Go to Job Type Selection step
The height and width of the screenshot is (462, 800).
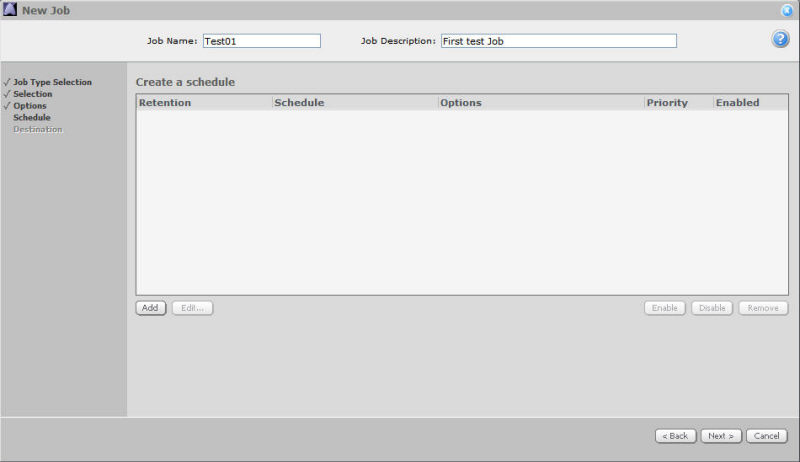[x=52, y=82]
